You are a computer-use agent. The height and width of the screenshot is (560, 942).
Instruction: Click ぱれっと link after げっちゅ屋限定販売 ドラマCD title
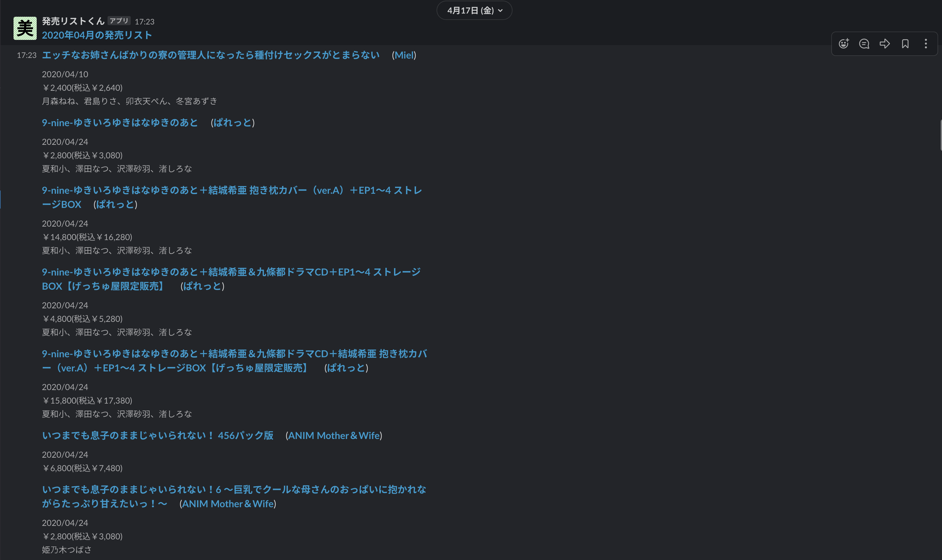(x=202, y=286)
